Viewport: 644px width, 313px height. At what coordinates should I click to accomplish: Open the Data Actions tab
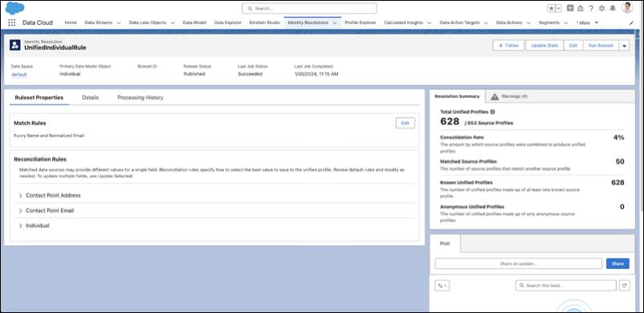click(x=508, y=22)
